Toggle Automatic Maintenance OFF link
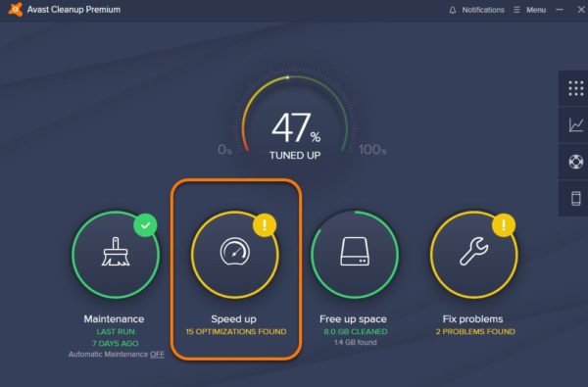 click(x=157, y=354)
